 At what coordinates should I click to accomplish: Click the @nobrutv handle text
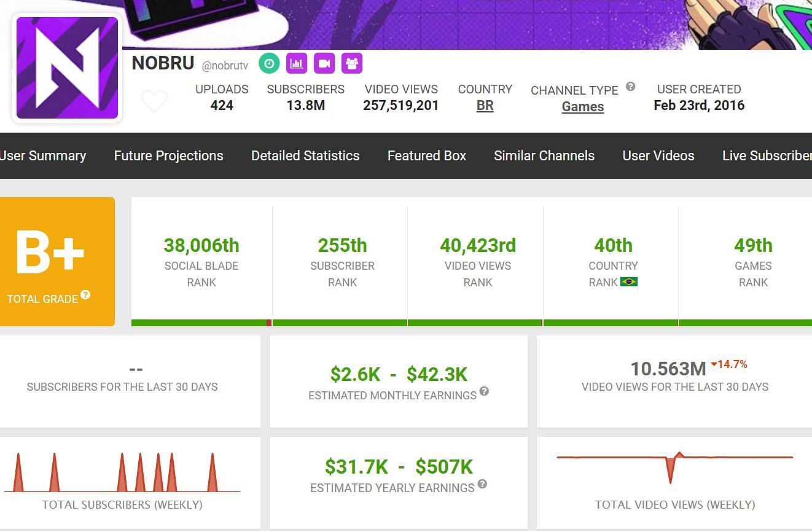(225, 66)
